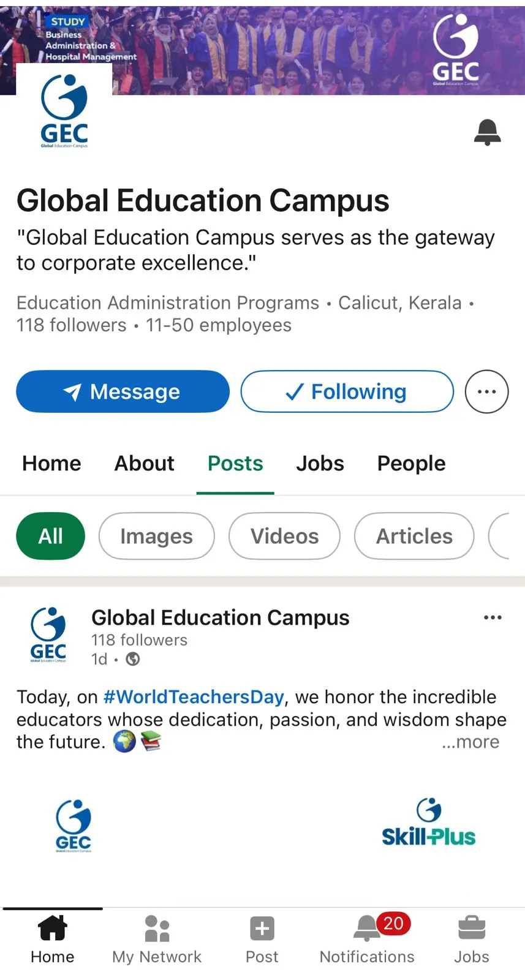The image size is (525, 980).
Task: Select the Videos filter chip
Action: [284, 536]
